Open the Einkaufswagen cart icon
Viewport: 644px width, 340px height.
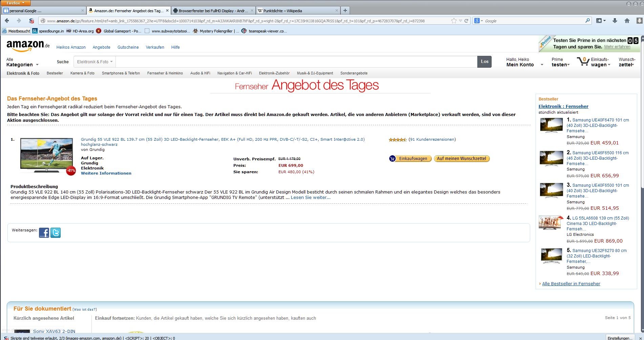pyautogui.click(x=583, y=62)
